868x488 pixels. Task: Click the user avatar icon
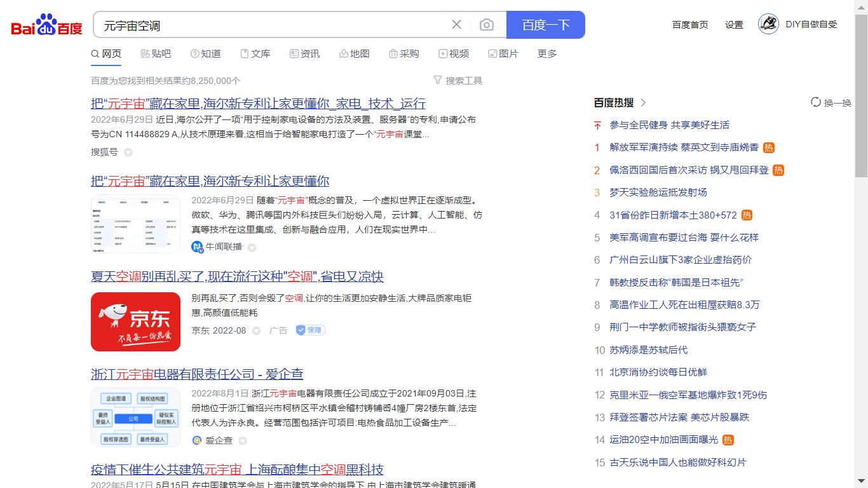point(768,24)
